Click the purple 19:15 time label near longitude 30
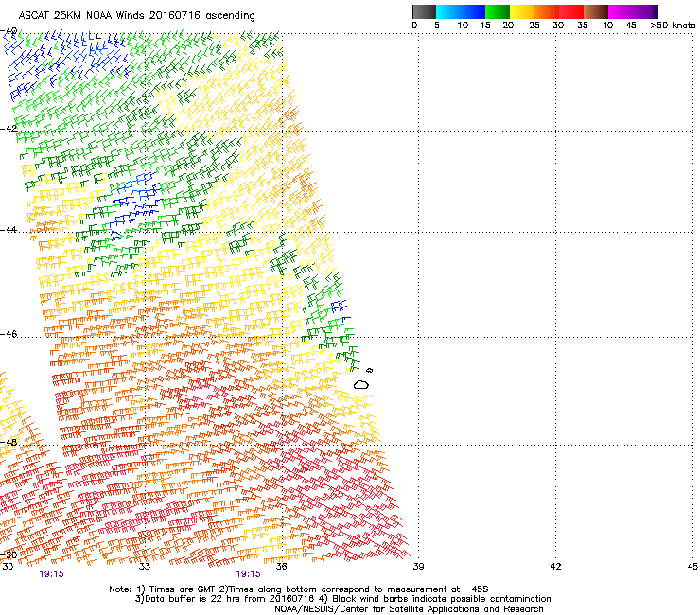 [x=51, y=574]
